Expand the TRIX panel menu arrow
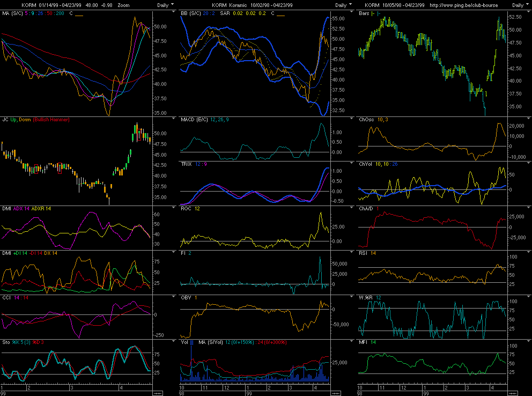 (x=351, y=163)
